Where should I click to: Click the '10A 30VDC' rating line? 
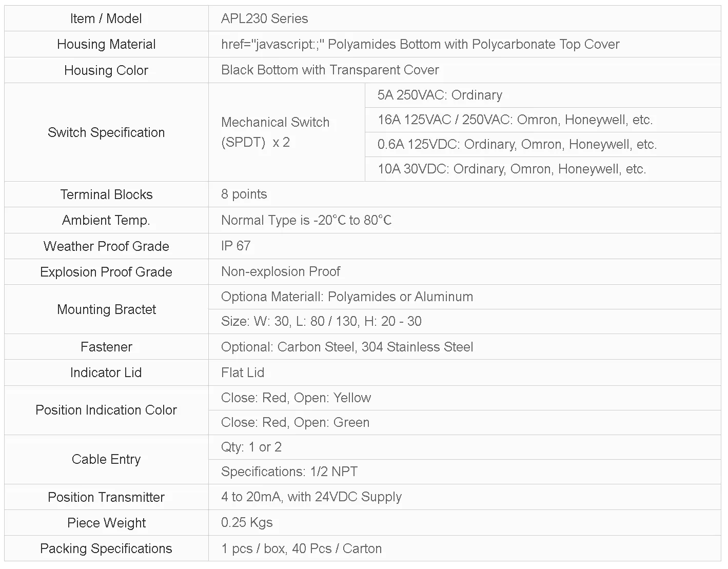pyautogui.click(x=511, y=169)
